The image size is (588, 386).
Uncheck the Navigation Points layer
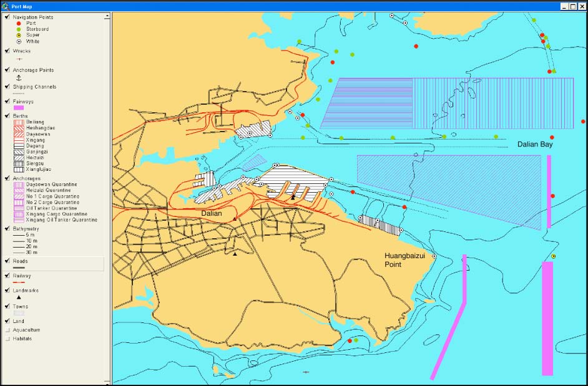click(x=6, y=17)
